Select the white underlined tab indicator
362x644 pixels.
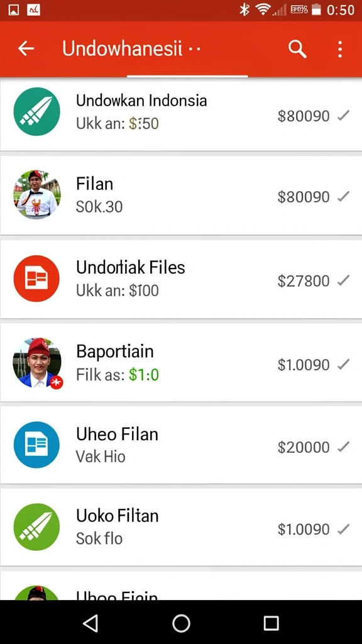point(187,76)
